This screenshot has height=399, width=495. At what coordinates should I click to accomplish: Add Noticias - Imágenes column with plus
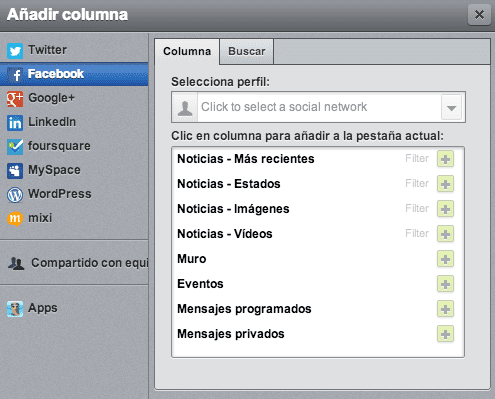(445, 209)
